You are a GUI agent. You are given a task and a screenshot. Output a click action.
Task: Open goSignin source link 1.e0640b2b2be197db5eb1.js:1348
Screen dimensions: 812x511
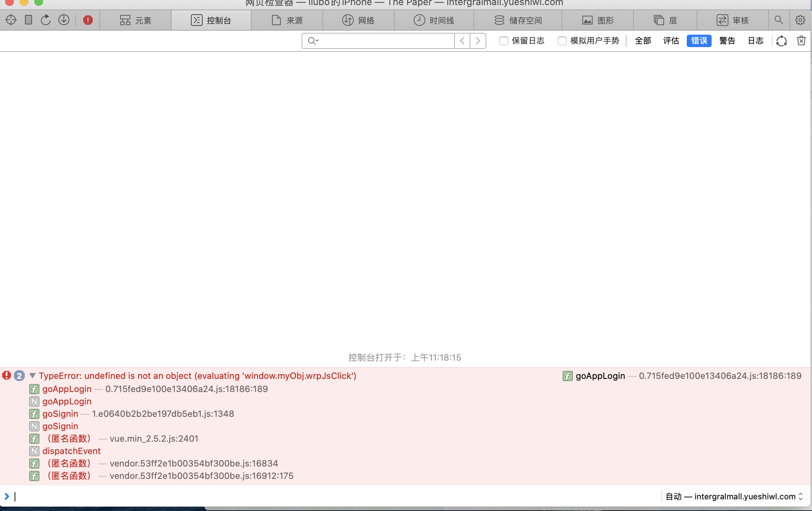[x=163, y=414]
